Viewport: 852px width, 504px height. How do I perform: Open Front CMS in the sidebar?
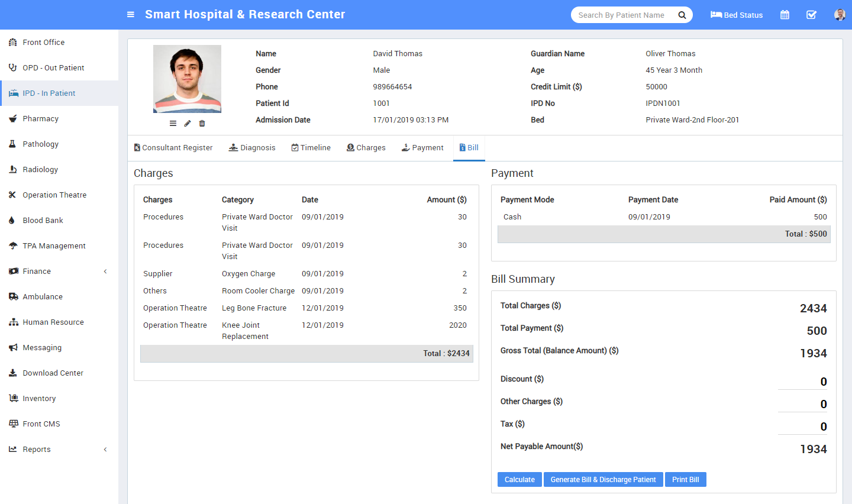59,424
